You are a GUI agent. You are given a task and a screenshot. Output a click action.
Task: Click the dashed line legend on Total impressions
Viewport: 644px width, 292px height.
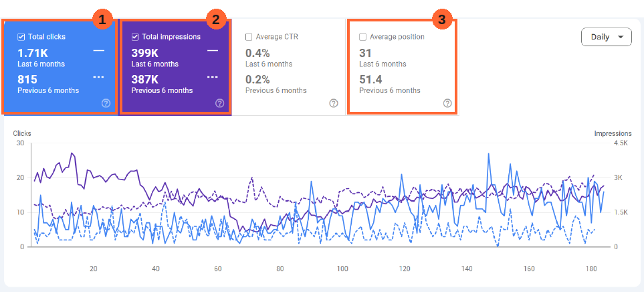213,77
